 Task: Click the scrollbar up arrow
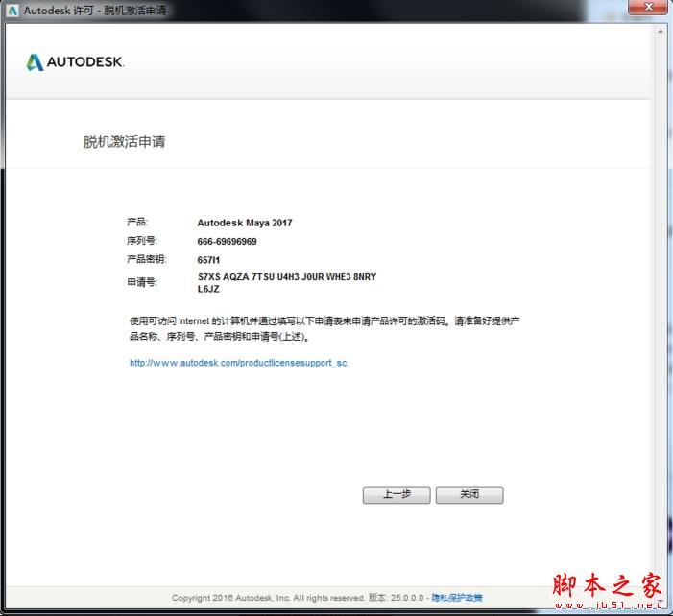coord(661,32)
